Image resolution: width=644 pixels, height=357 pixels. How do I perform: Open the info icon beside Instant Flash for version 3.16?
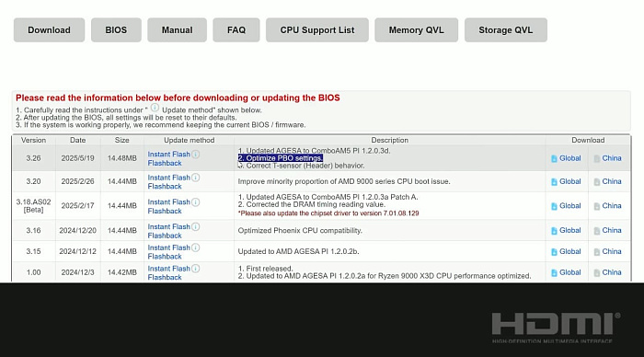(x=195, y=226)
